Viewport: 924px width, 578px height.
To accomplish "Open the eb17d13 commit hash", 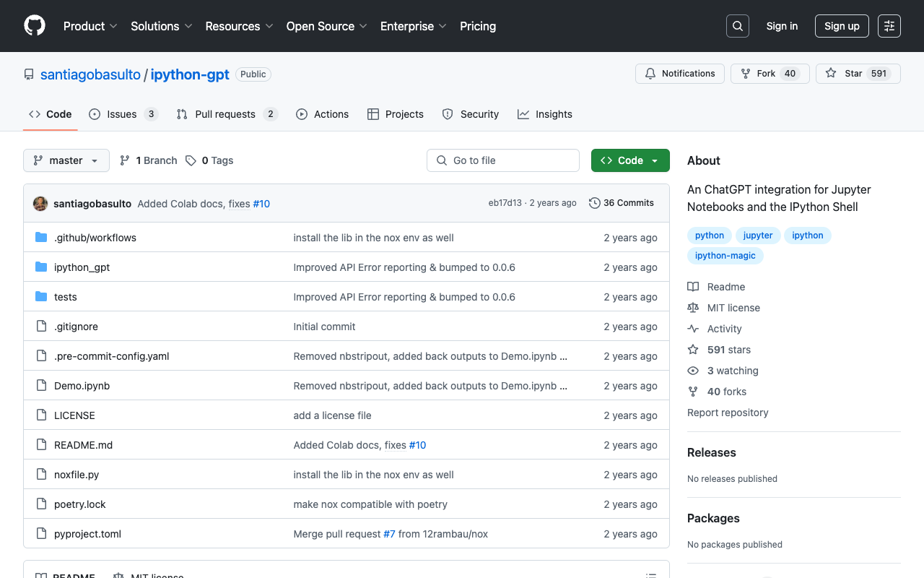I will (505, 203).
